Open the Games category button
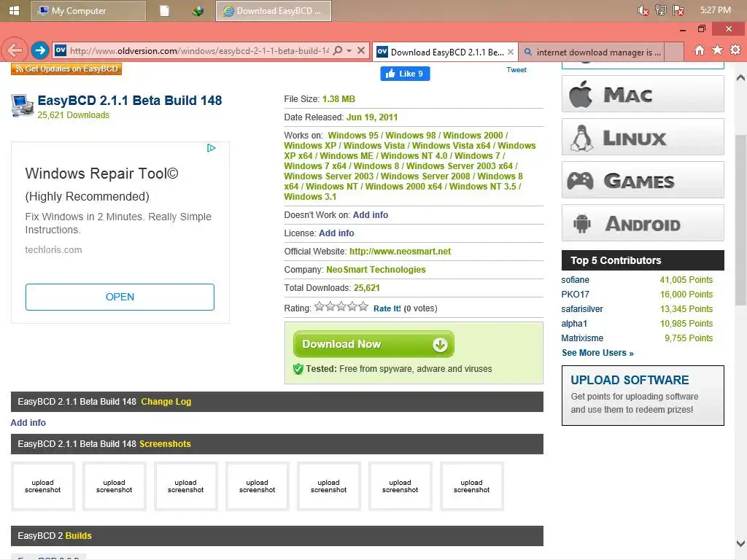The height and width of the screenshot is (560, 747). pyautogui.click(x=643, y=180)
